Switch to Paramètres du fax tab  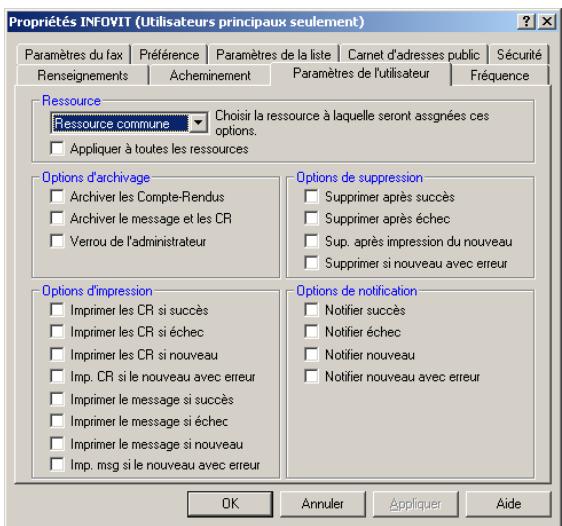click(73, 54)
